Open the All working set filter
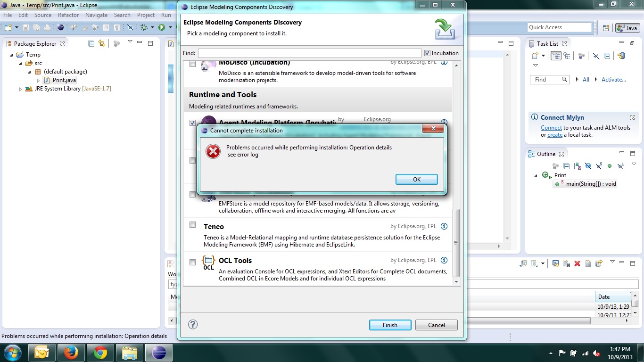644x362 pixels. (586, 80)
